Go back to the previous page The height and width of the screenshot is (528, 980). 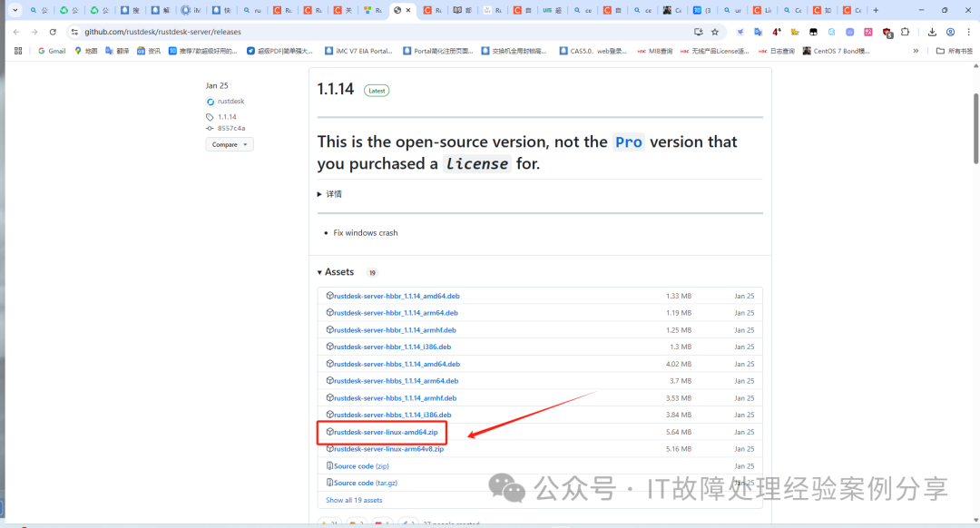[x=16, y=32]
